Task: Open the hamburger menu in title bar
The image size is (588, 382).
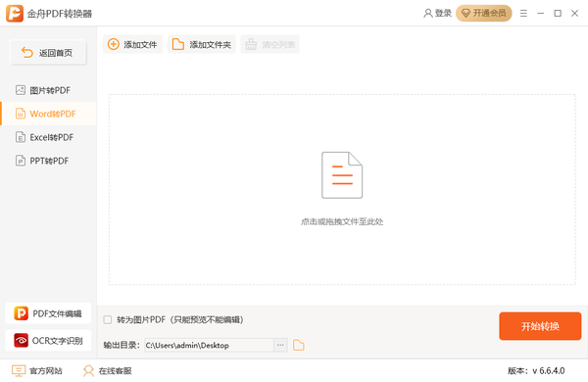Action: (523, 14)
